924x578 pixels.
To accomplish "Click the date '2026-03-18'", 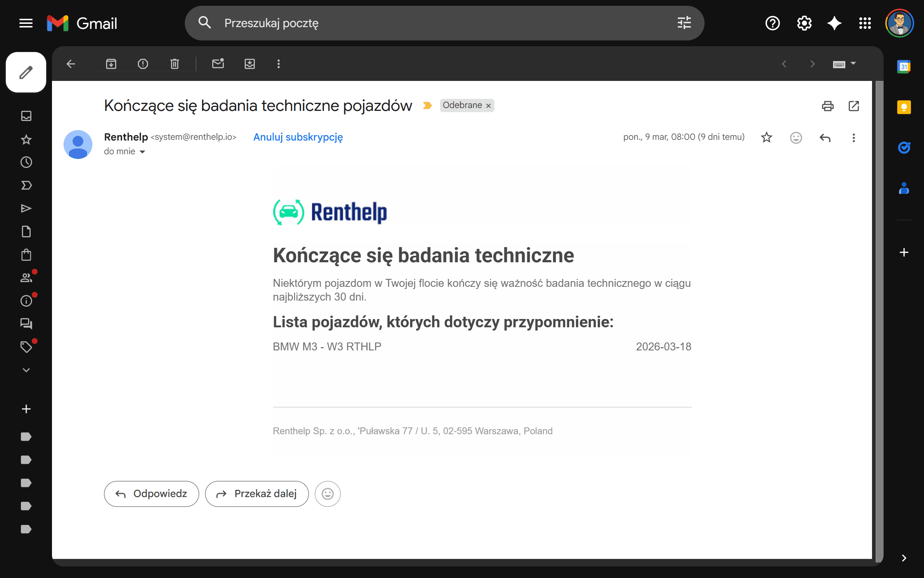I will point(664,347).
